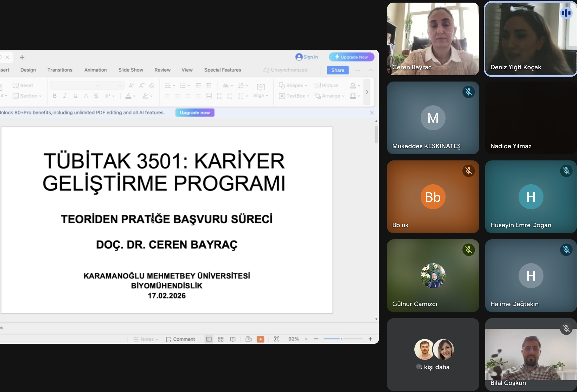
Task: Switch to the Transitions tab
Action: pos(60,70)
